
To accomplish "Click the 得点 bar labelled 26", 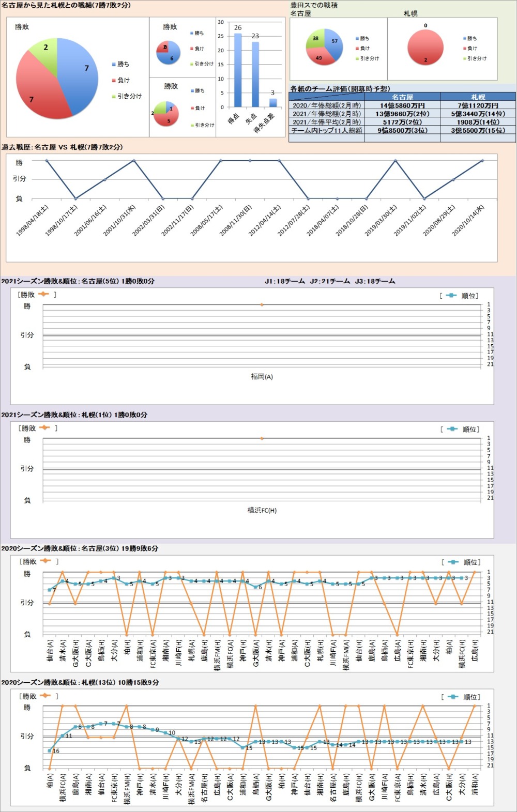I will pyautogui.click(x=238, y=70).
